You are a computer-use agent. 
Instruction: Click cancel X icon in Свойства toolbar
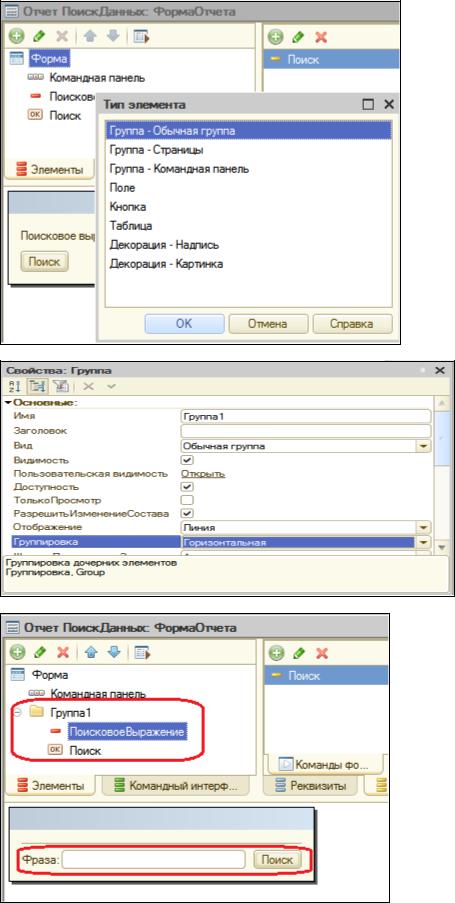pos(88,388)
